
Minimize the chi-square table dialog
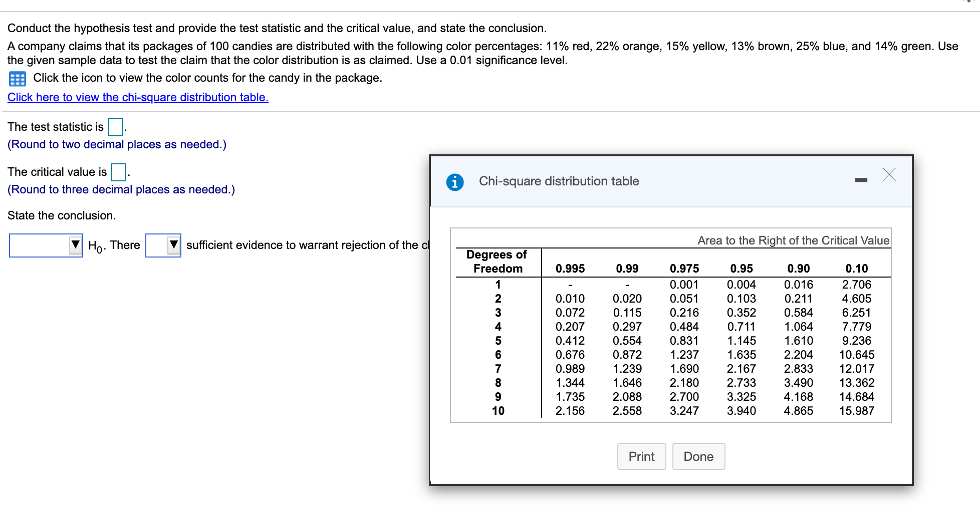coord(861,180)
